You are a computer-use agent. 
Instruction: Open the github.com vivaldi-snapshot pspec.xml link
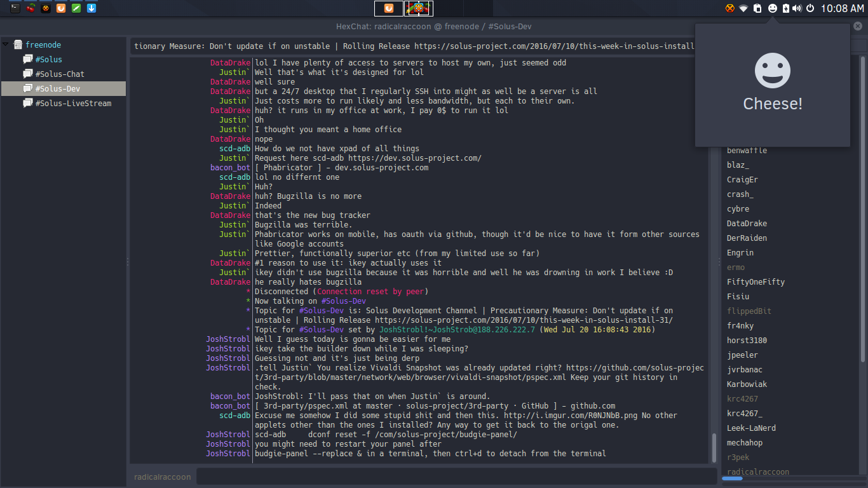coord(480,372)
